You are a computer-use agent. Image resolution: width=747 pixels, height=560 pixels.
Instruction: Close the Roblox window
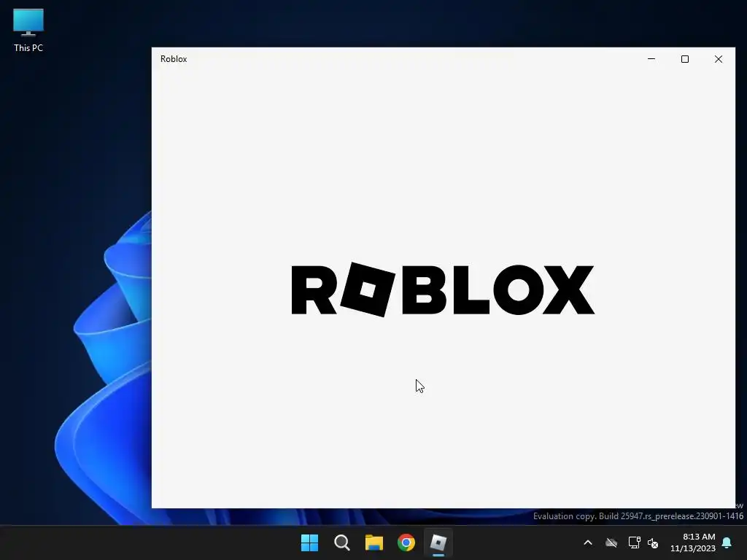coord(719,59)
